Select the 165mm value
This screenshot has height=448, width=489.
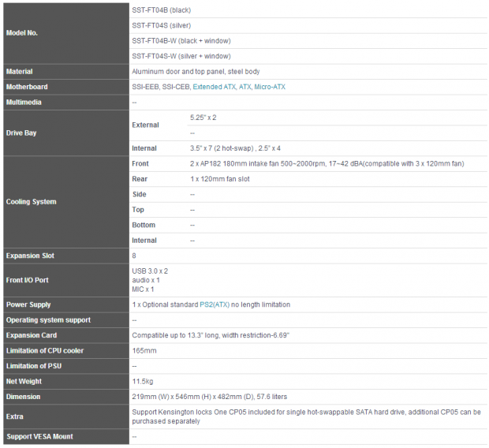coord(144,351)
